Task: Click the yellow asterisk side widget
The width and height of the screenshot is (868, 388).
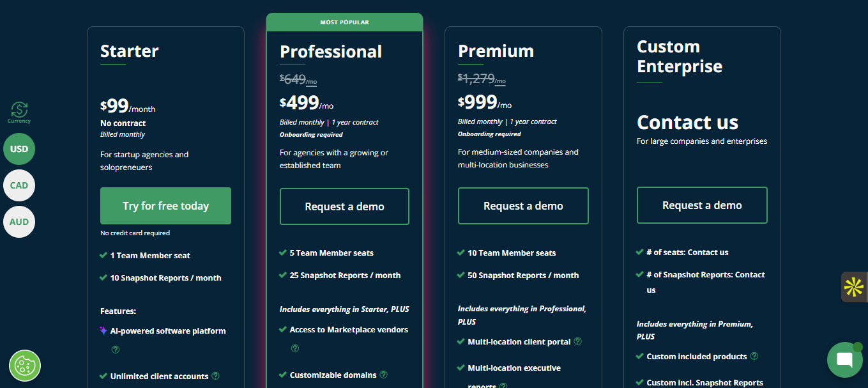Action: 853,287
